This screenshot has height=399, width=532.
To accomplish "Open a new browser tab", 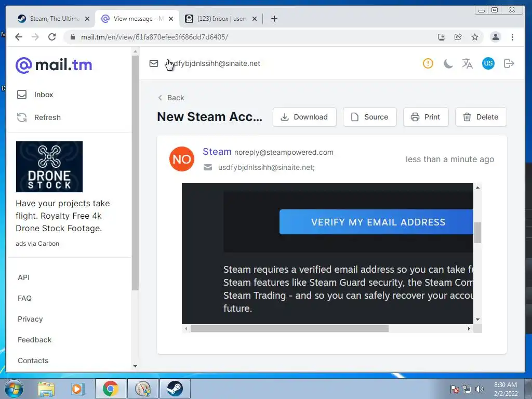I will pos(274,19).
